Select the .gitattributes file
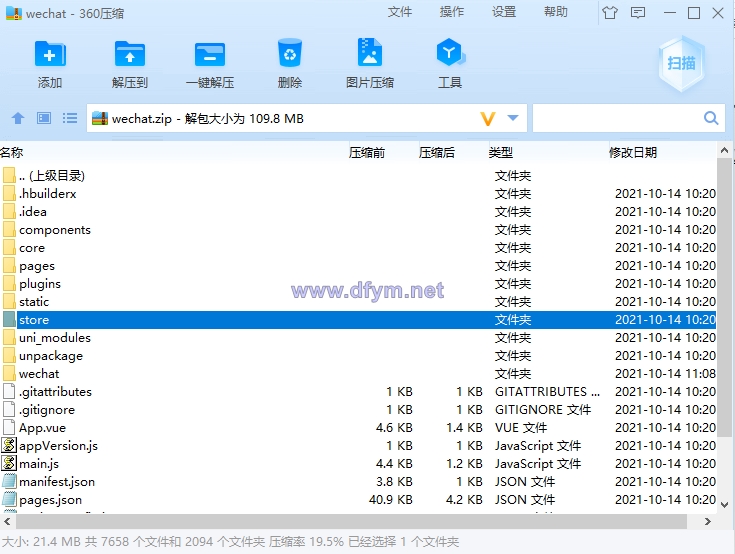 [x=358, y=392]
